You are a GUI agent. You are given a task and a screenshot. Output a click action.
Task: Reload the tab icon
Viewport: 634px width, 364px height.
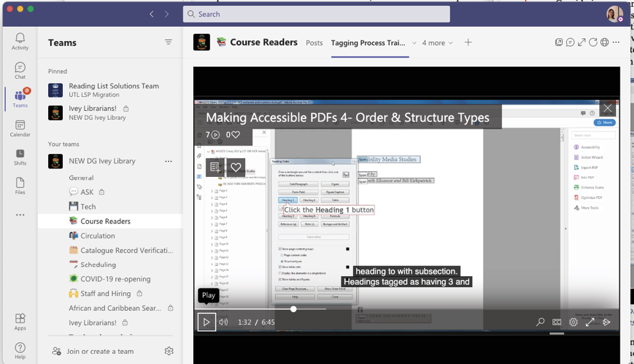pos(593,42)
